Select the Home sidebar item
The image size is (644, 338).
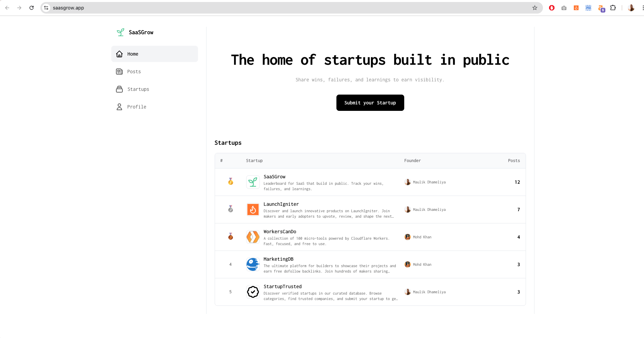pos(133,54)
